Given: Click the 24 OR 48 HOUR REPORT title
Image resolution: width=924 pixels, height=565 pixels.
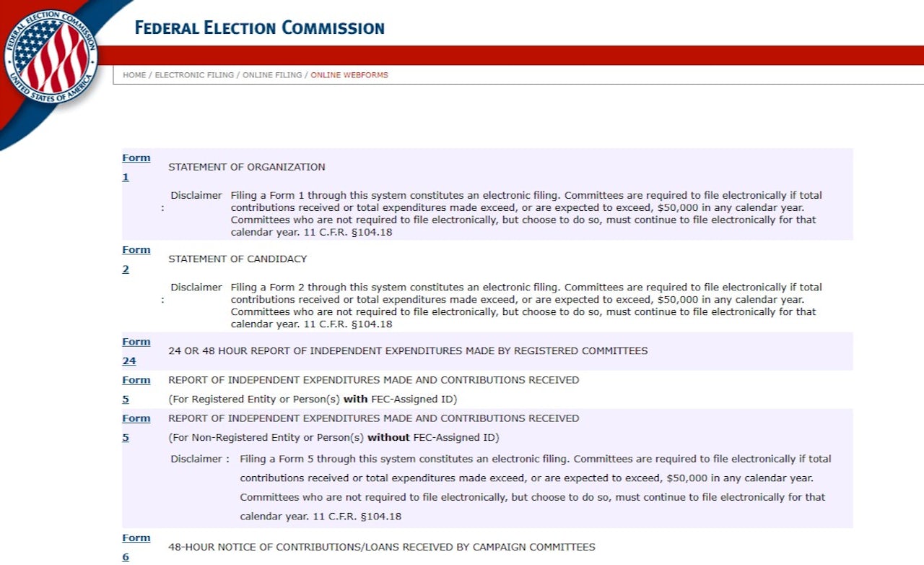Looking at the screenshot, I should tap(408, 351).
